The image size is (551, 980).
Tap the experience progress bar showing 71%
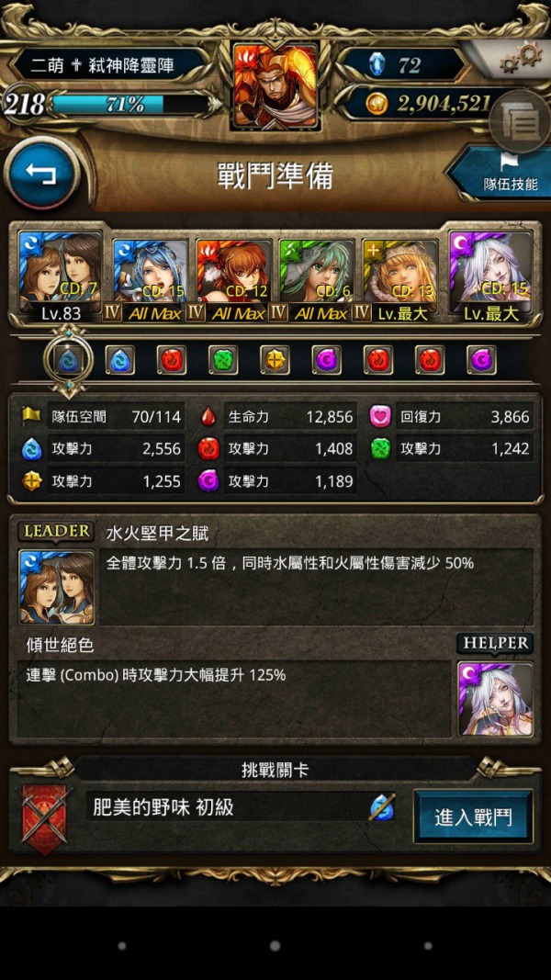click(x=129, y=105)
